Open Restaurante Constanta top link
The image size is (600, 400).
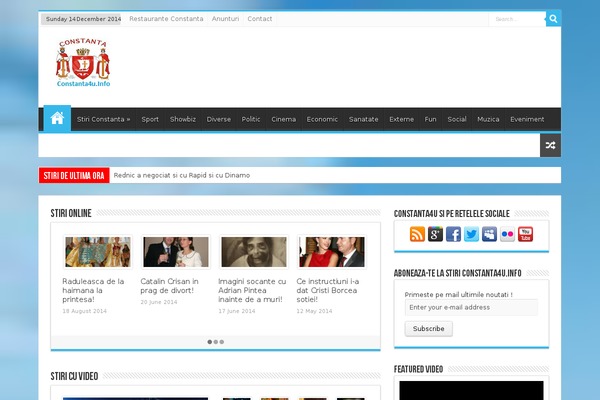coord(166,19)
